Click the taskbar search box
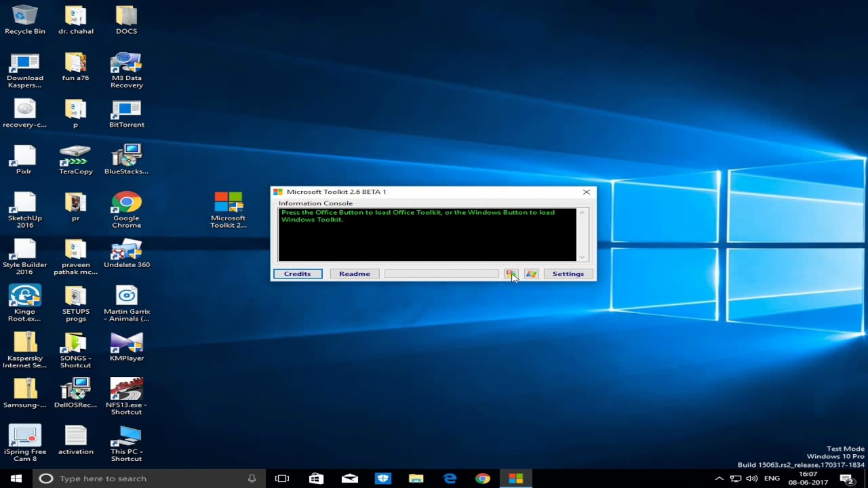868x488 pixels. [148, 479]
